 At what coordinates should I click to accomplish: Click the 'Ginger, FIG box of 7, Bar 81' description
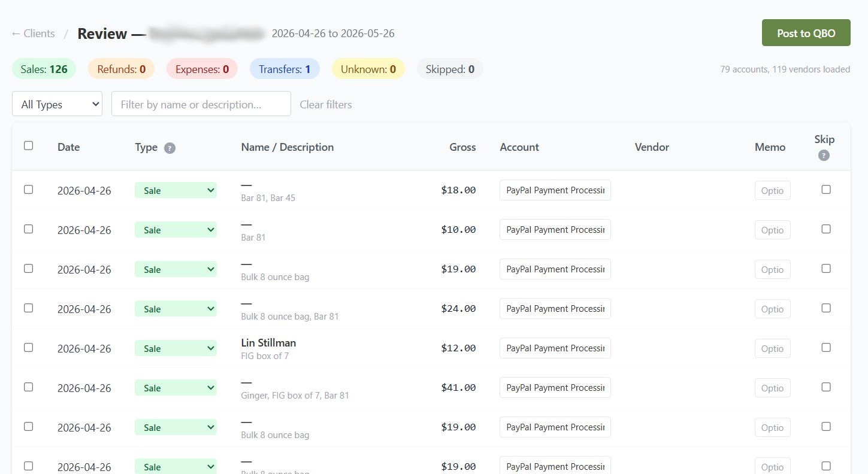295,395
